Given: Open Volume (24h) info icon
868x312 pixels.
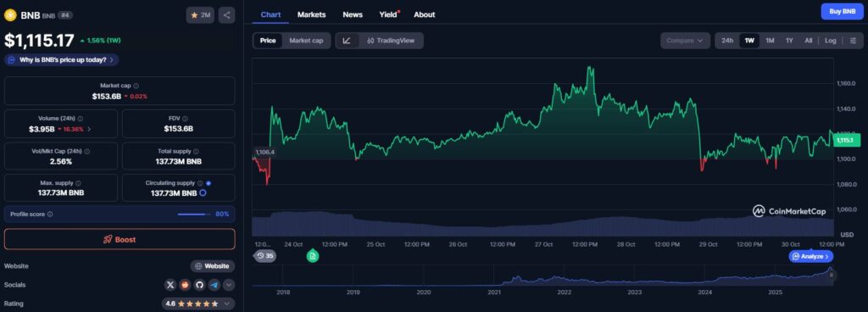Looking at the screenshot, I should point(81,119).
